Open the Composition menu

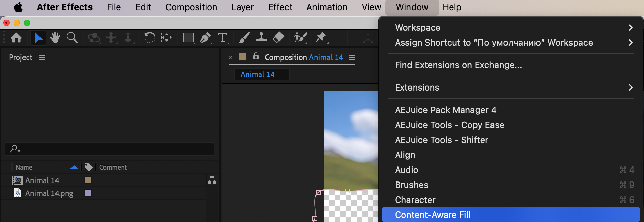click(191, 7)
